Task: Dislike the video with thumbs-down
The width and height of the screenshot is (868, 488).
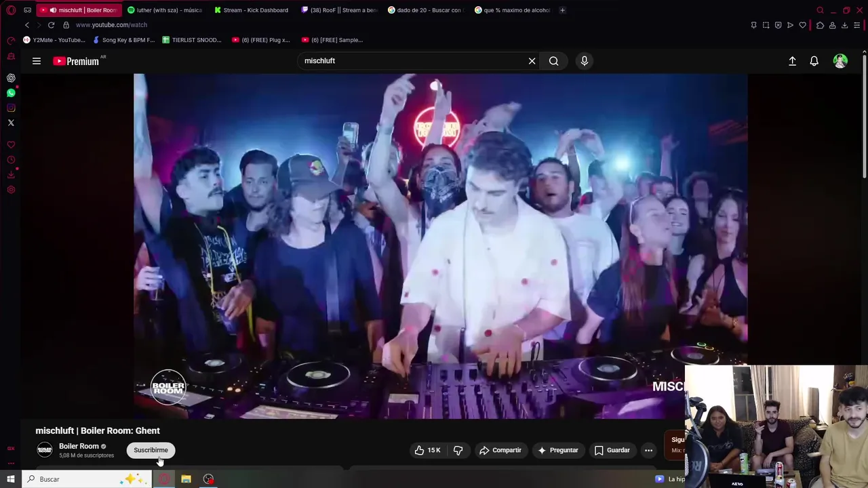Action: (x=458, y=450)
